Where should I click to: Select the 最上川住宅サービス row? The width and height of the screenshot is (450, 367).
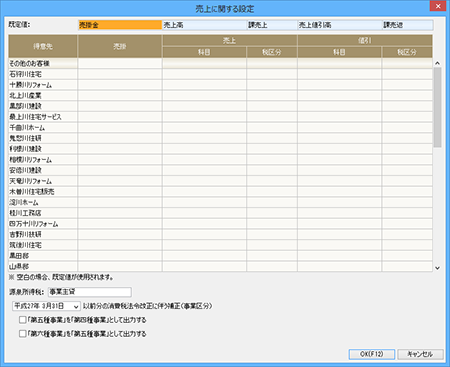pyautogui.click(x=220, y=117)
